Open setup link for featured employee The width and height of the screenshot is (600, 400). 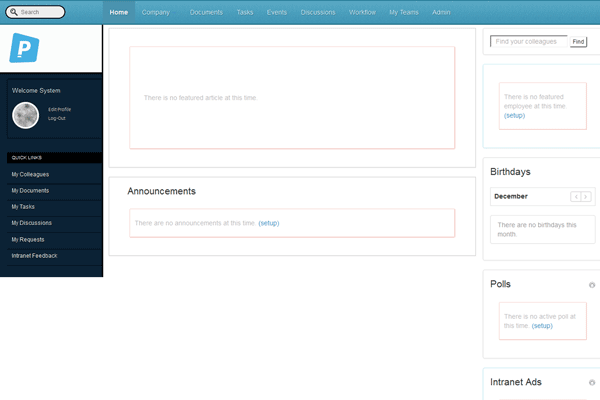click(514, 116)
